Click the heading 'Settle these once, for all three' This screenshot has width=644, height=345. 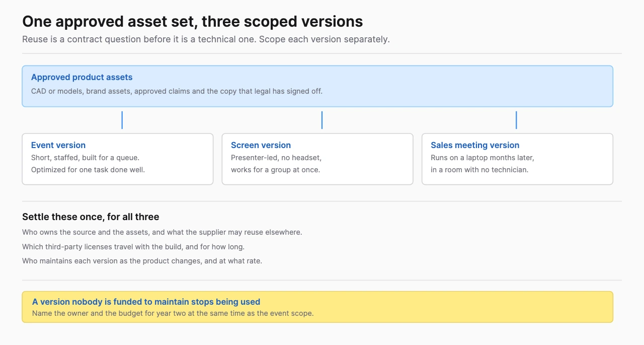click(91, 217)
